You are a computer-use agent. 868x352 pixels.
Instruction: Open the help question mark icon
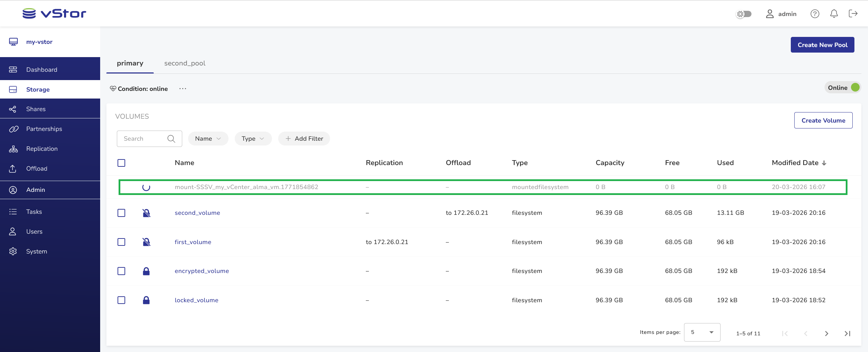tap(815, 14)
